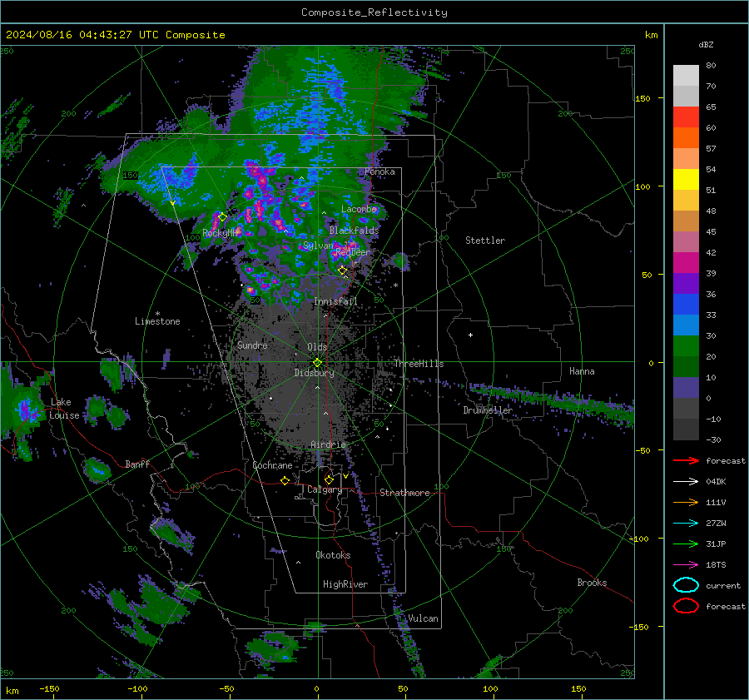Click the '18TS' legend text

[x=716, y=565]
